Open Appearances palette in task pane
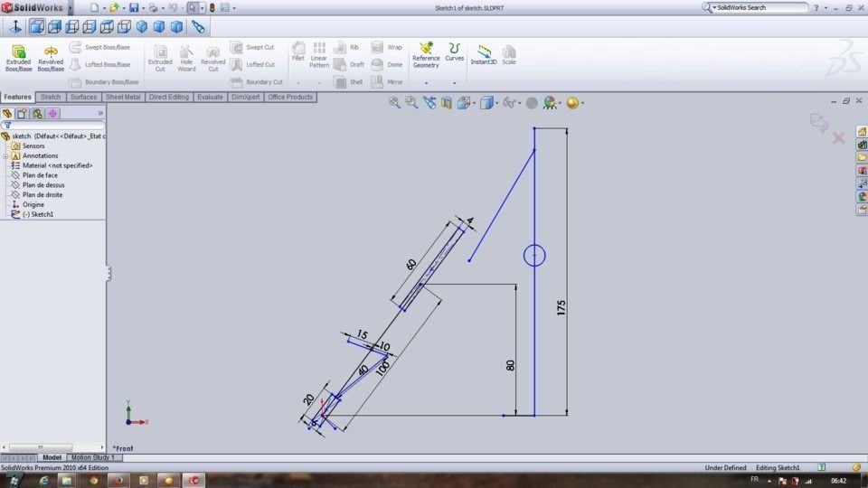Viewport: 868px width, 488px height. 862,196
